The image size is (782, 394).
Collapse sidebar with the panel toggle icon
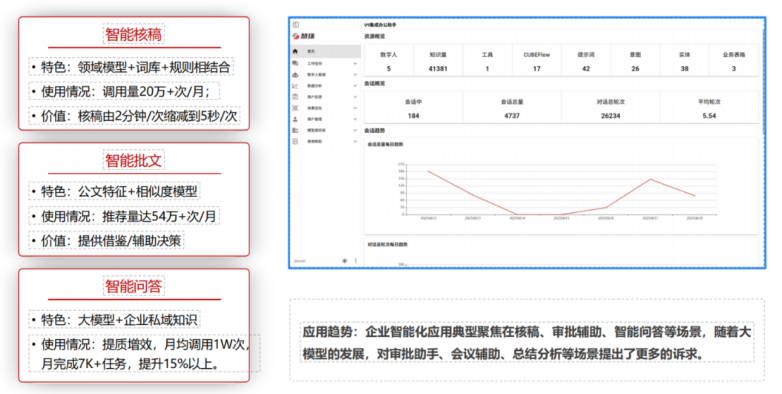(296, 24)
